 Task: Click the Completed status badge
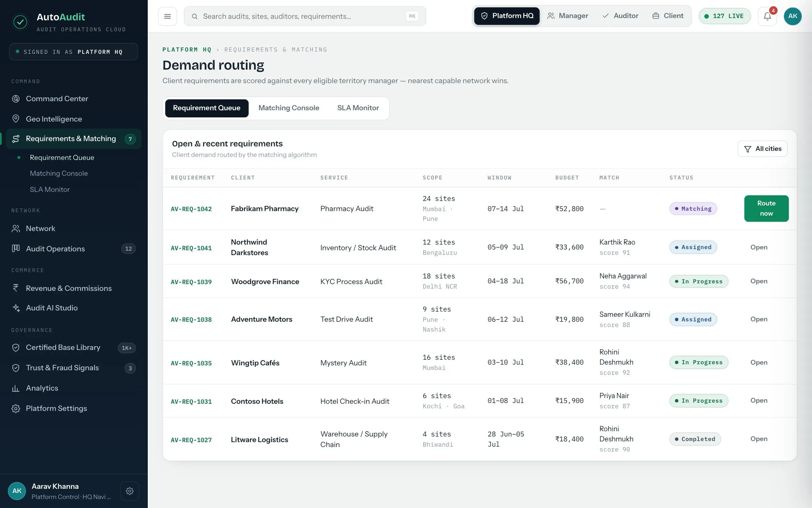[695, 439]
